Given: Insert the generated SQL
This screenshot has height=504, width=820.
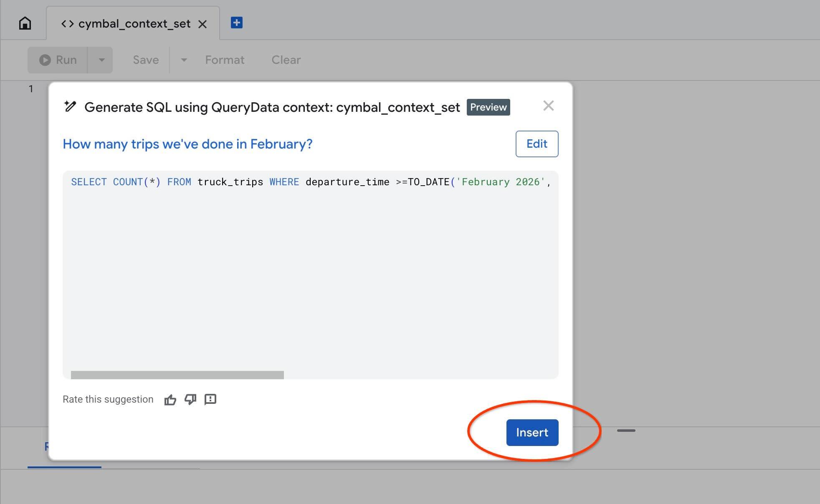Looking at the screenshot, I should (532, 433).
